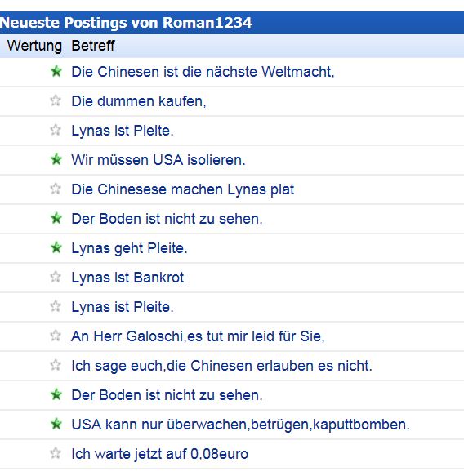
Task: Click green star beside 'Lynas geht Pleite'
Action: tap(56, 247)
